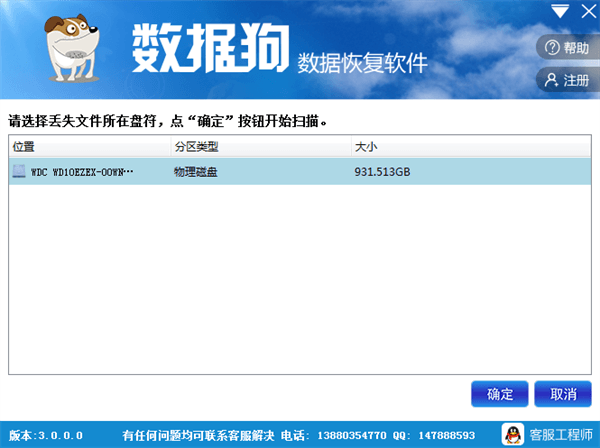Screen dimensions: 600x448
Task: Sort by the 分区类型 column header
Action: (261, 146)
